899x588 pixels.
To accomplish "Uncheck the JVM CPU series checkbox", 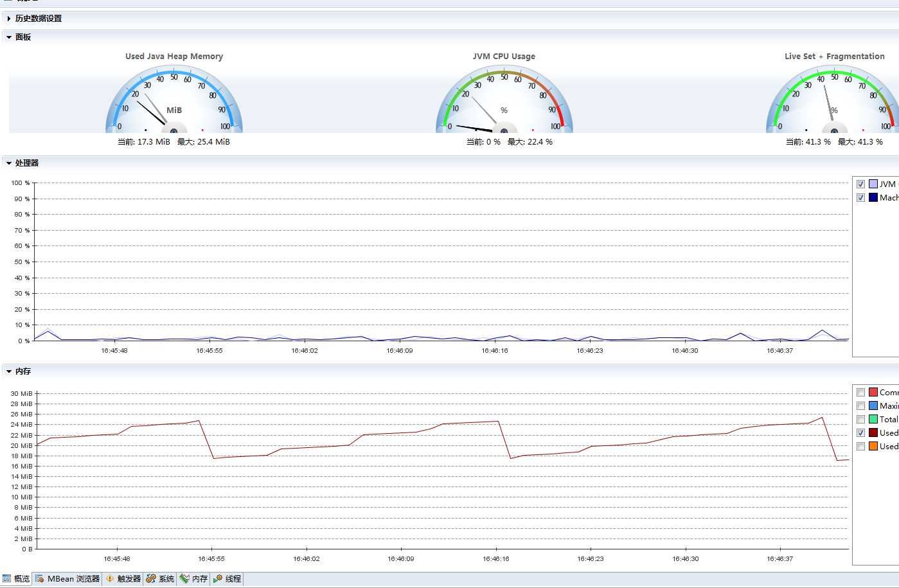I will click(x=860, y=184).
